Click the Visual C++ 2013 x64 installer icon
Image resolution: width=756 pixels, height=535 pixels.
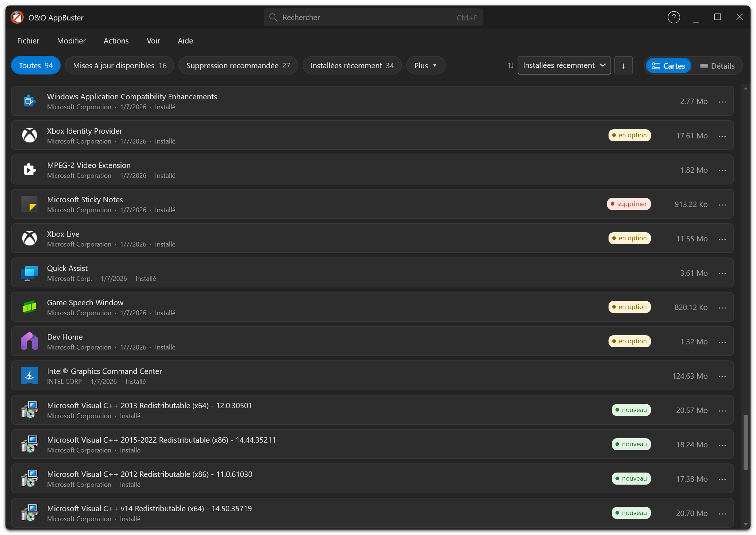tap(30, 410)
